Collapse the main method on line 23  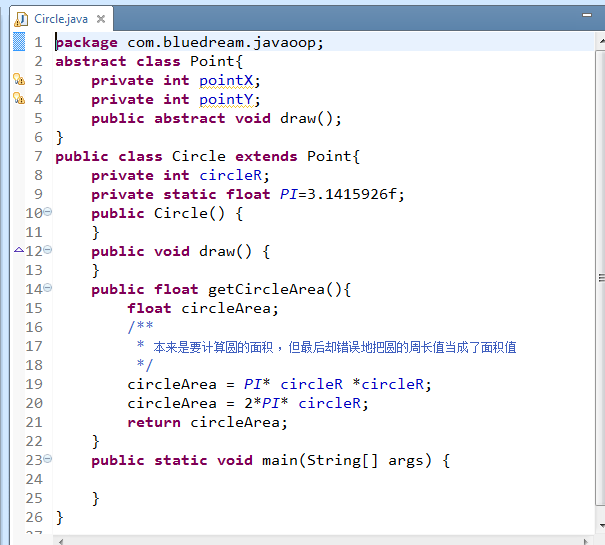(47, 459)
